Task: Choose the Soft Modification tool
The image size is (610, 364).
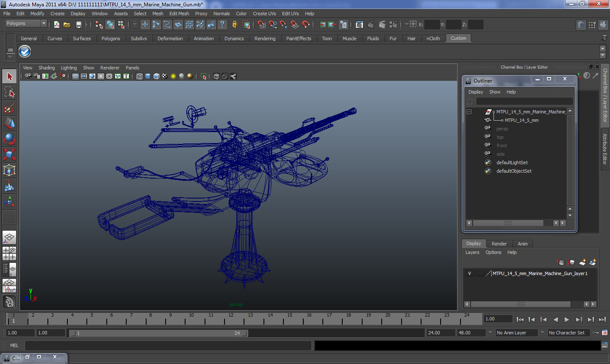Action: pos(9,186)
